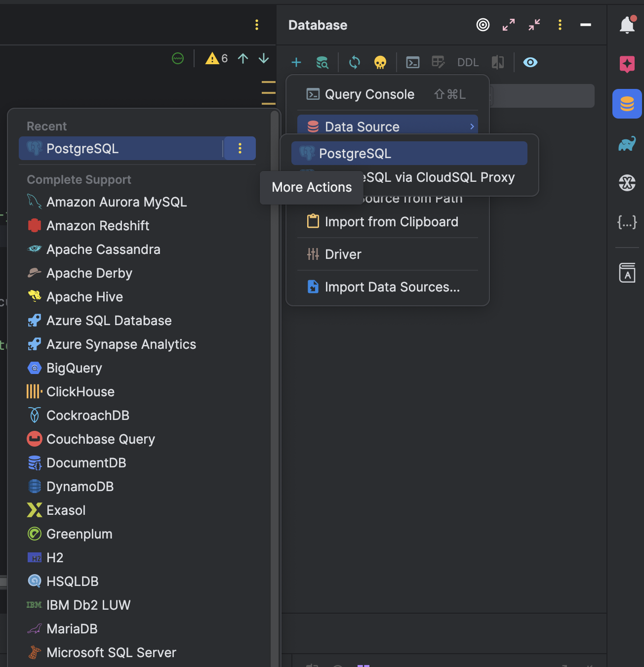Click the green inspection widget icon

click(178, 58)
